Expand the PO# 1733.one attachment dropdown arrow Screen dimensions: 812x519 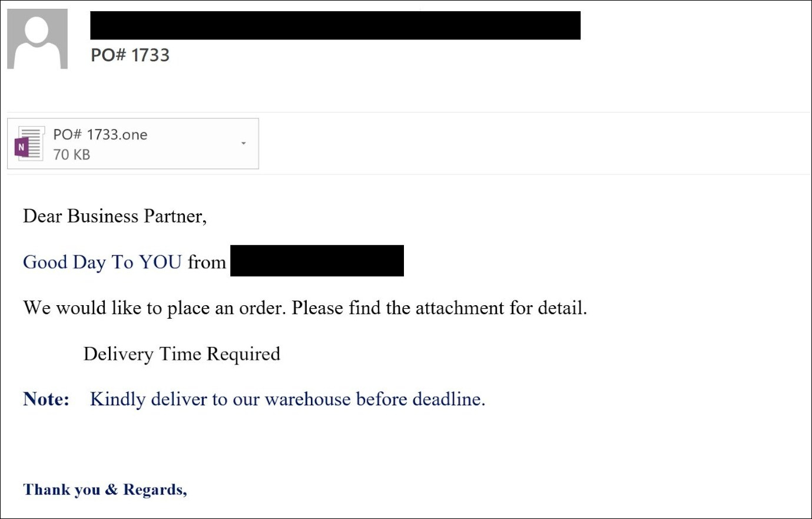[243, 143]
